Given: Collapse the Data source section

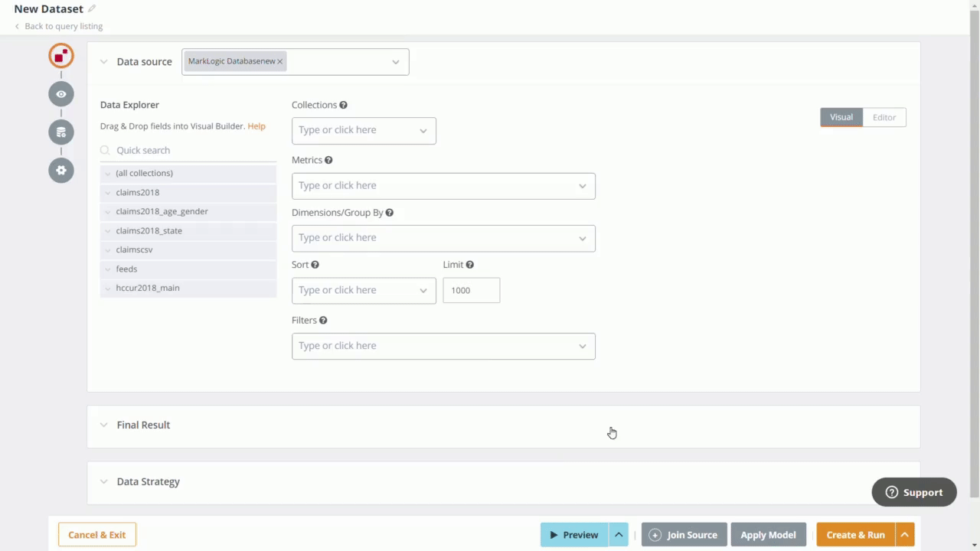Looking at the screenshot, I should click(x=103, y=61).
